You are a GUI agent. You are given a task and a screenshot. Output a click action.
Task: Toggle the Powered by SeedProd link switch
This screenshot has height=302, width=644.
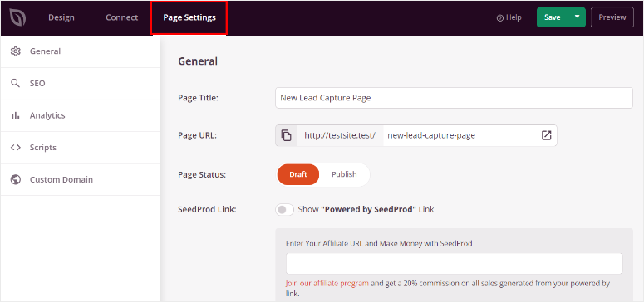[284, 210]
